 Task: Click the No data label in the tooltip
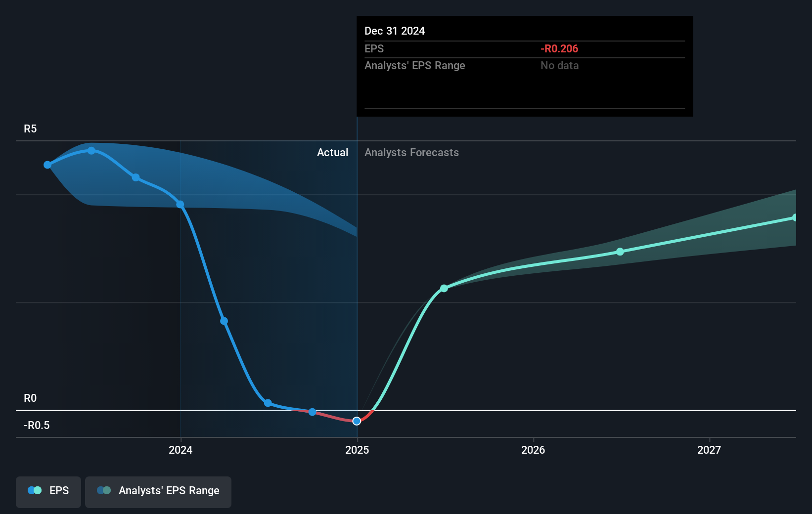(x=559, y=65)
